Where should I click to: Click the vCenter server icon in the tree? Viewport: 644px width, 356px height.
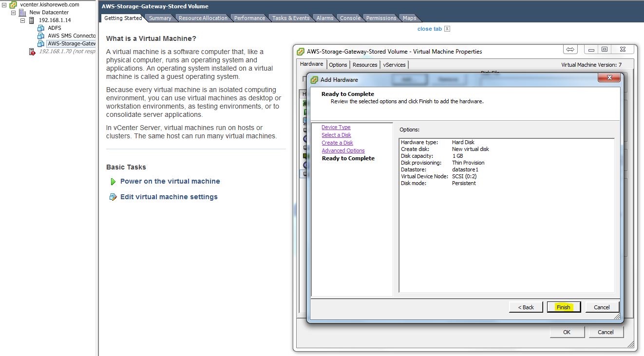click(13, 5)
